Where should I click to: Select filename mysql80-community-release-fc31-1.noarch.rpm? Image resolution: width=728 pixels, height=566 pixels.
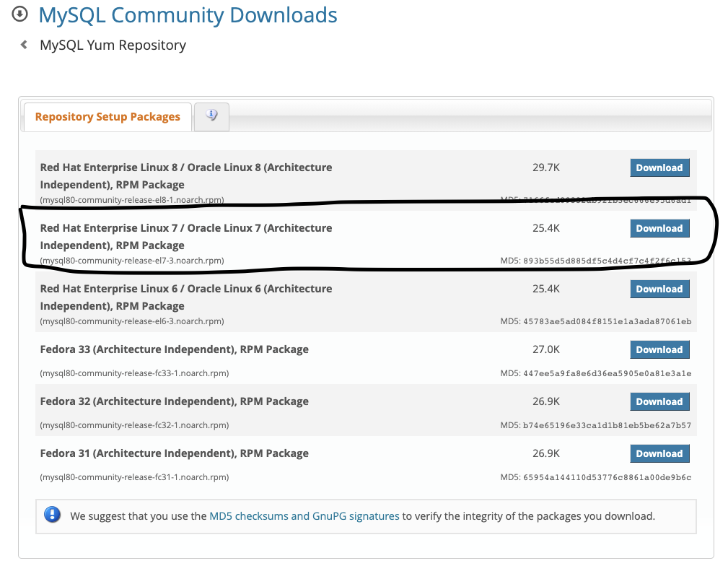(x=135, y=477)
